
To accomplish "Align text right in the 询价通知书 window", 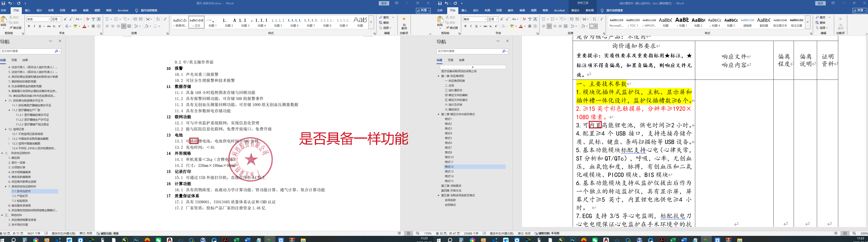I will pyautogui.click(x=555, y=26).
